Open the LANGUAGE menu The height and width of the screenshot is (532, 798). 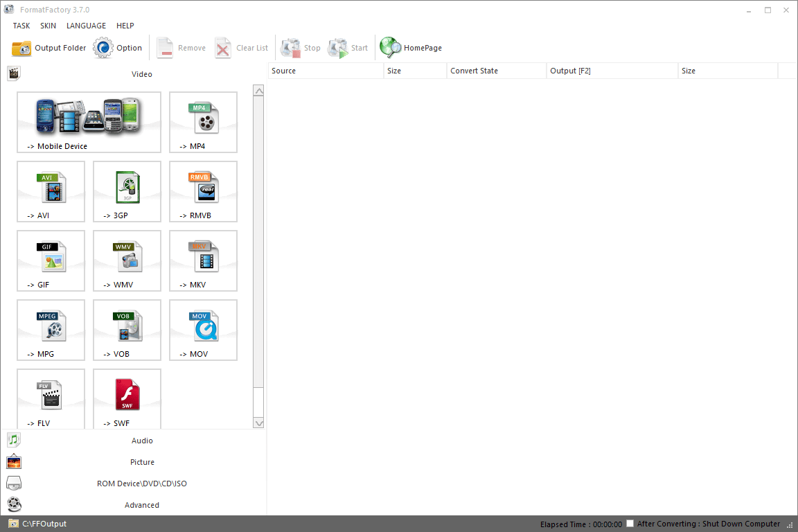click(x=86, y=26)
